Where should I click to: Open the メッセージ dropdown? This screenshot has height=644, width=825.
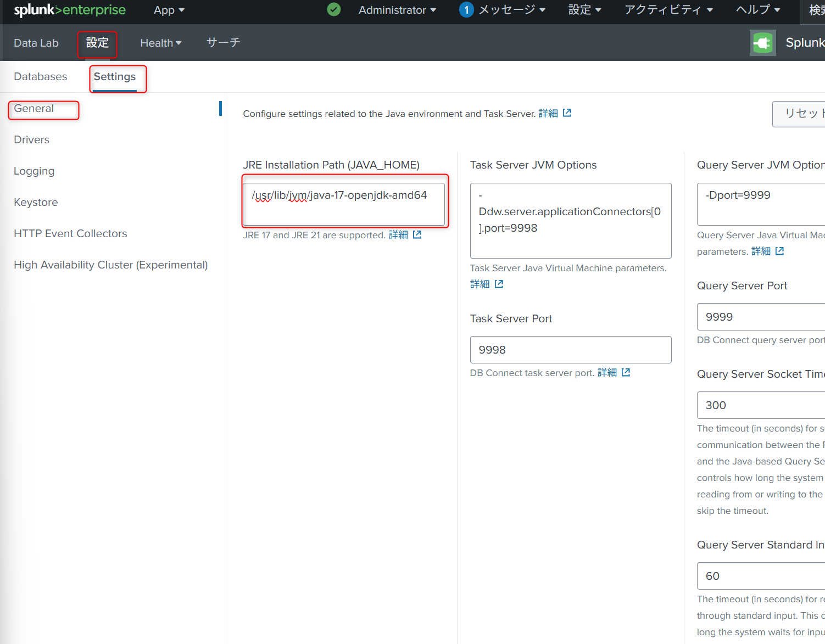tap(512, 10)
